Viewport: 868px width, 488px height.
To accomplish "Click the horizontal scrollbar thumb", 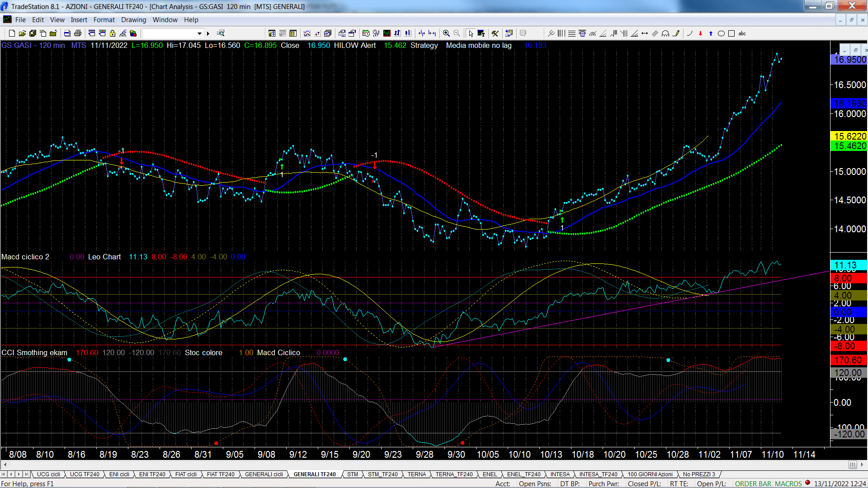I will point(853,465).
